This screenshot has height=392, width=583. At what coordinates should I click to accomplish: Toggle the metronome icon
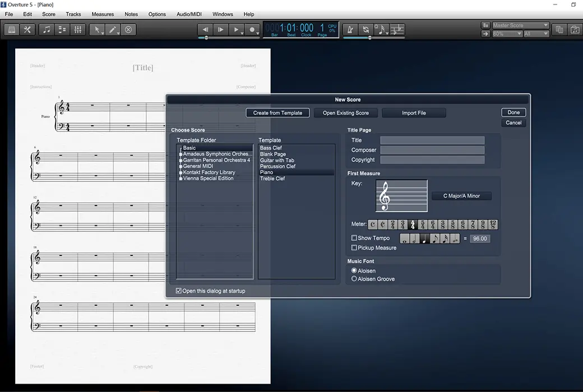coord(350,29)
